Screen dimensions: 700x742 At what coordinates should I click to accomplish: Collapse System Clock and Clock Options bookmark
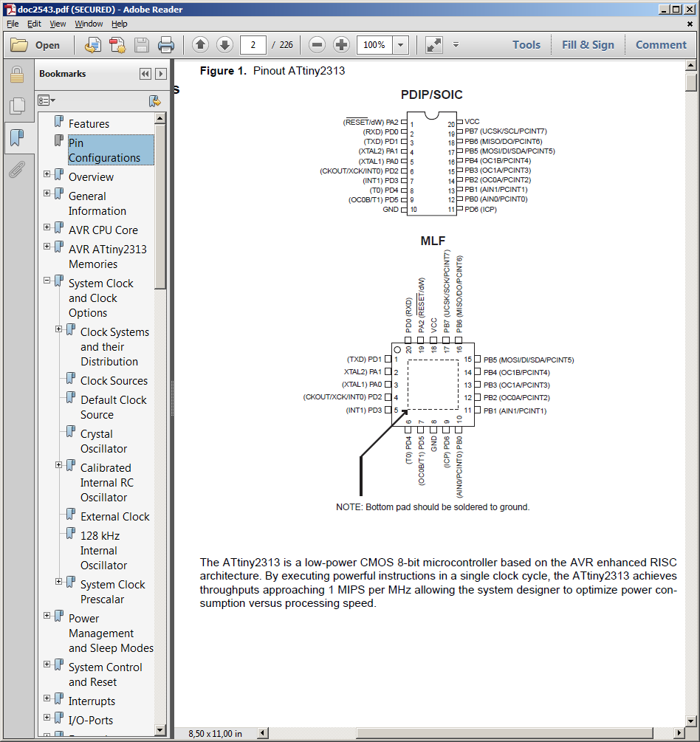click(47, 280)
